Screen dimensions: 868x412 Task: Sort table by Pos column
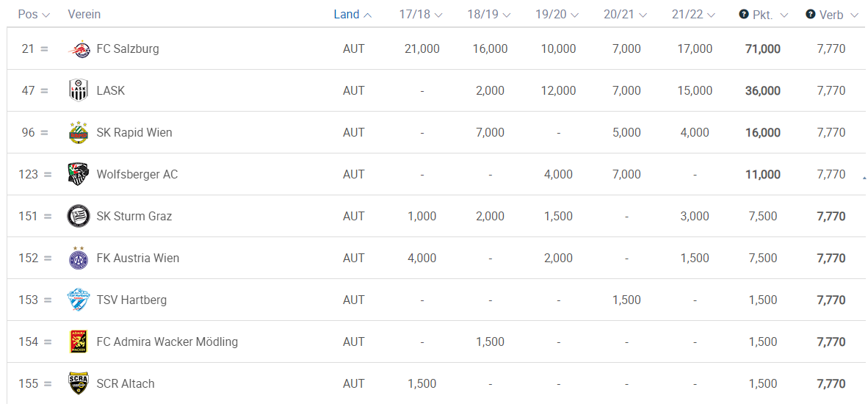coord(35,15)
